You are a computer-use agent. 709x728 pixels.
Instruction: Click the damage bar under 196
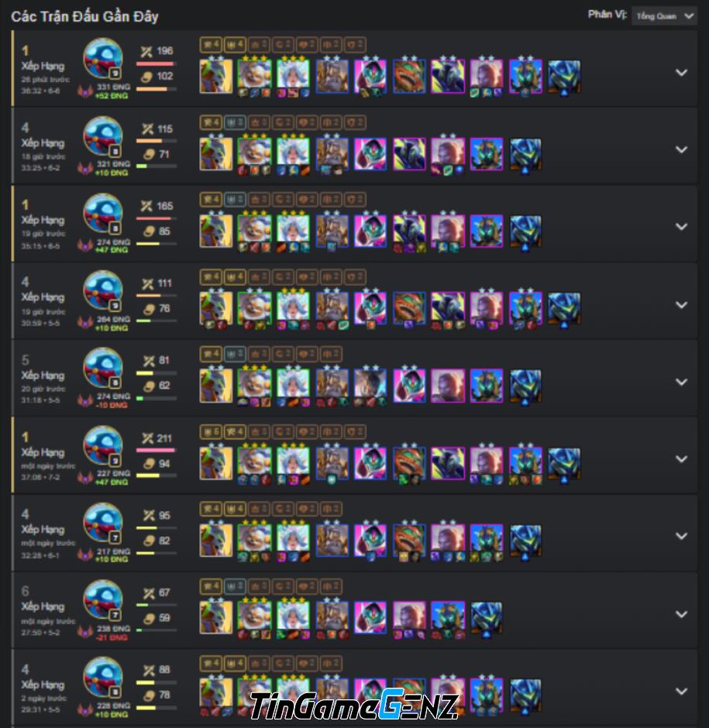coord(156,64)
